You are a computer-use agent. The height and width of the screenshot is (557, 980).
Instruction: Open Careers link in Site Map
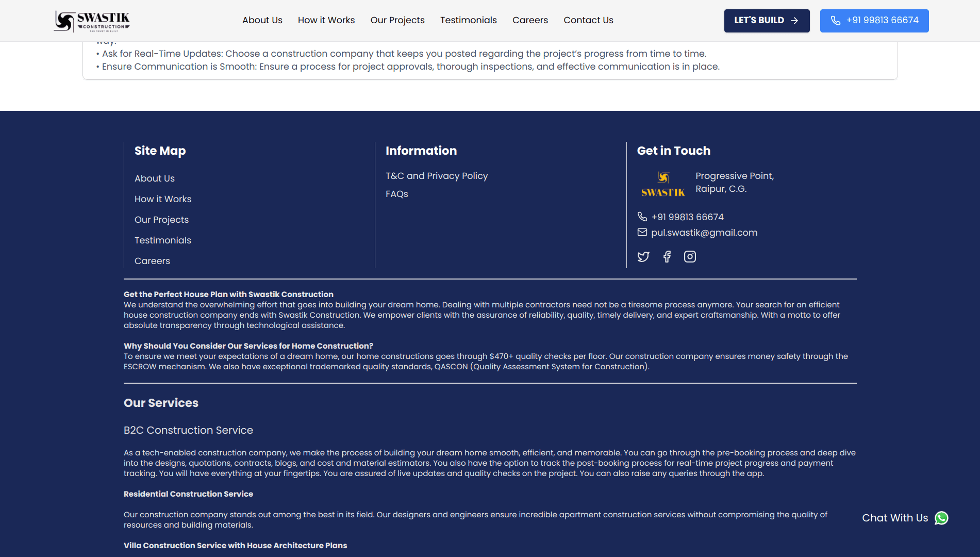(152, 261)
